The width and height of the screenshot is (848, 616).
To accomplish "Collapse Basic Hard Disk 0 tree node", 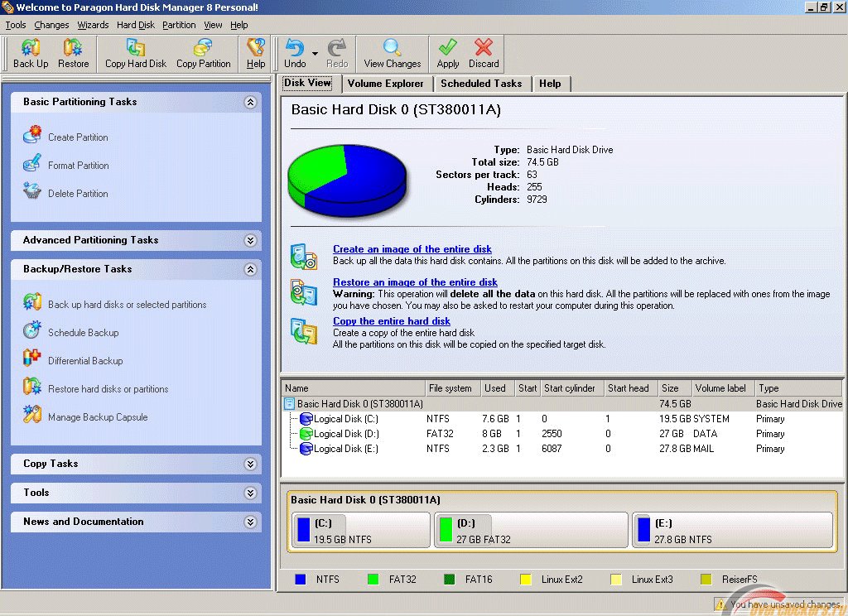I will pos(289,404).
